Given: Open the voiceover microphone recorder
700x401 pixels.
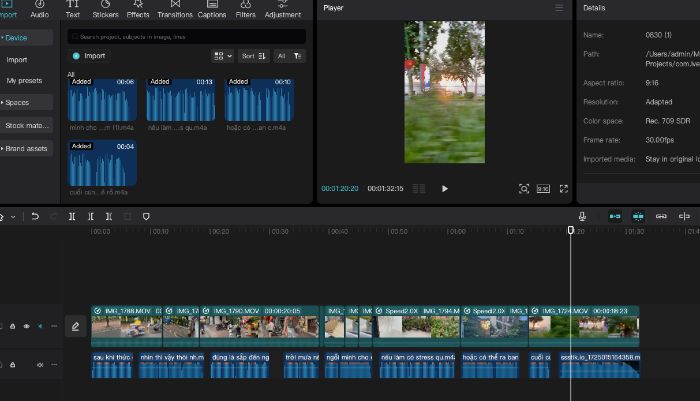Looking at the screenshot, I should click(x=582, y=217).
